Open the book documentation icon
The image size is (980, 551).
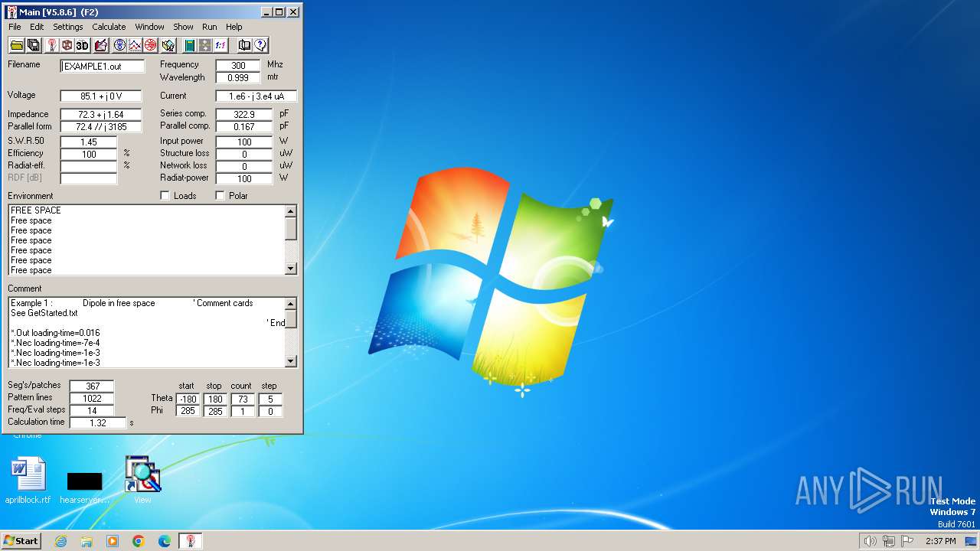(x=244, y=45)
